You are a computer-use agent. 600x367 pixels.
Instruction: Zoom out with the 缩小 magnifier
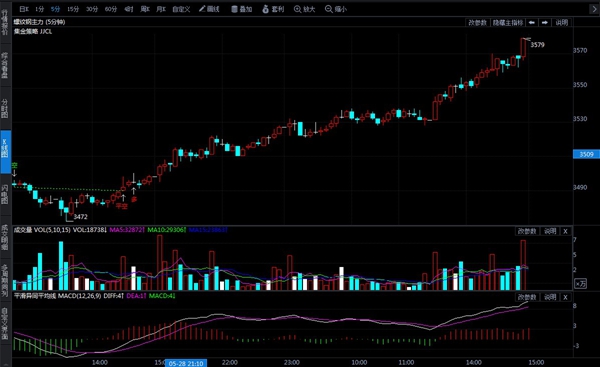[x=336, y=9]
